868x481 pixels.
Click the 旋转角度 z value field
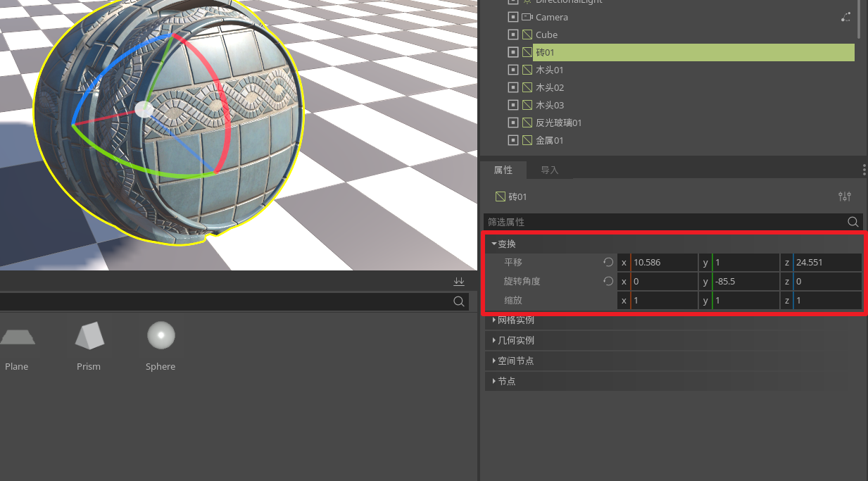click(x=827, y=281)
